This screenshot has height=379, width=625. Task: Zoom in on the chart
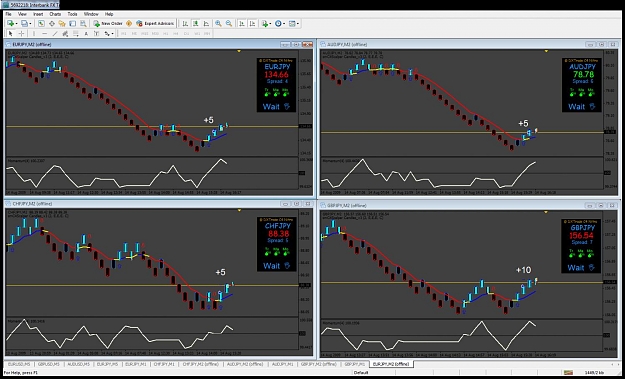tap(218, 24)
